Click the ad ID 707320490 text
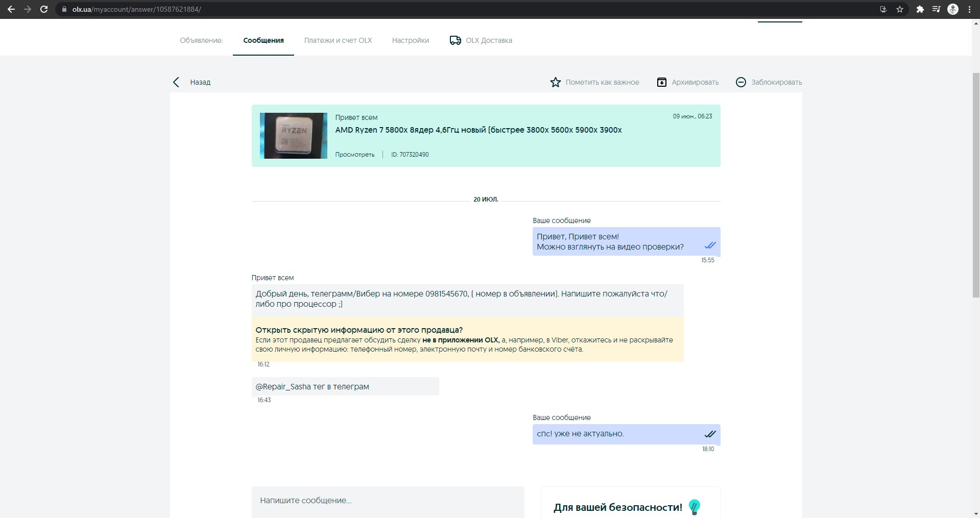This screenshot has height=518, width=980. pyautogui.click(x=410, y=155)
